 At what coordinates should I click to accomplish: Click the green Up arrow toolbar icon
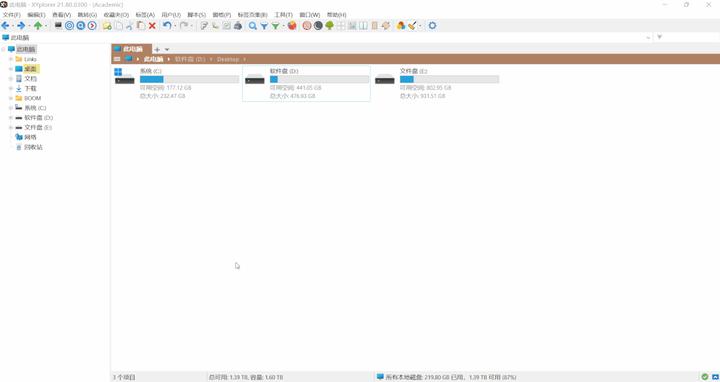click(38, 26)
